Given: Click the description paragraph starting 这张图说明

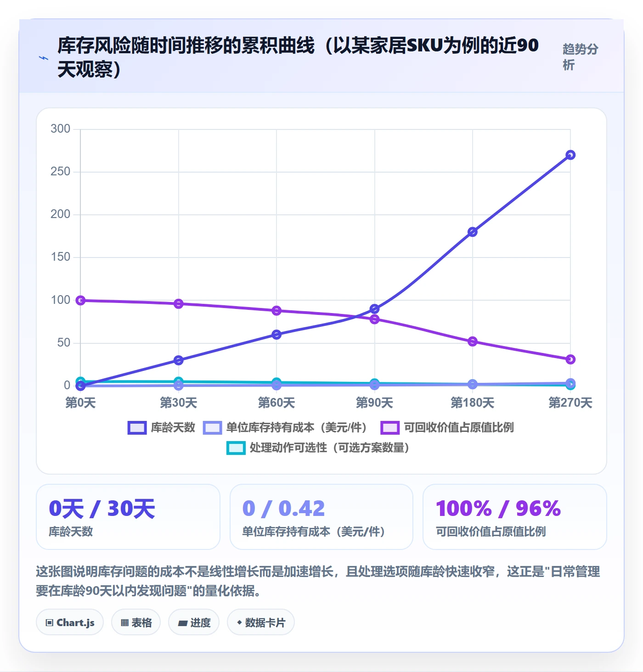Looking at the screenshot, I should 318,581.
